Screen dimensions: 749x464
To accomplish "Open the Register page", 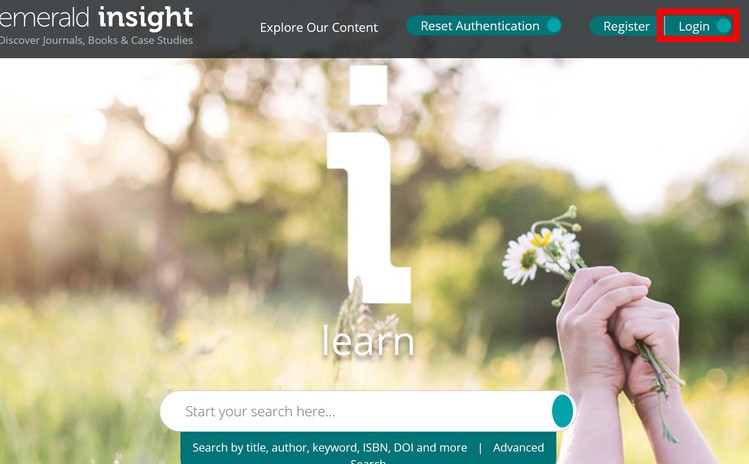I will [626, 26].
